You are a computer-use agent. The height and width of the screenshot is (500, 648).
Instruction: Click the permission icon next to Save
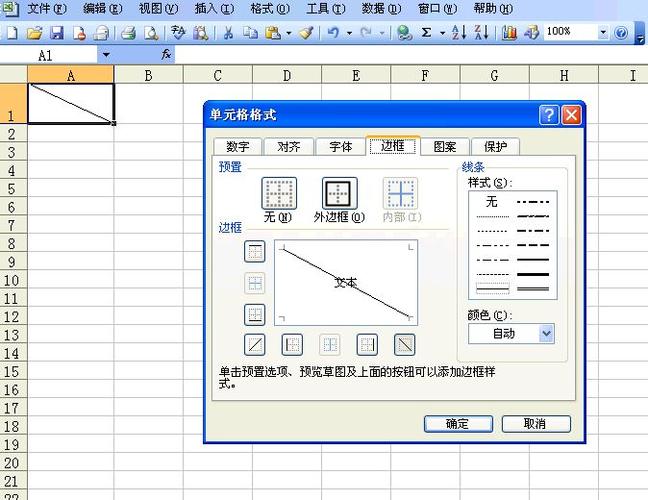click(79, 33)
